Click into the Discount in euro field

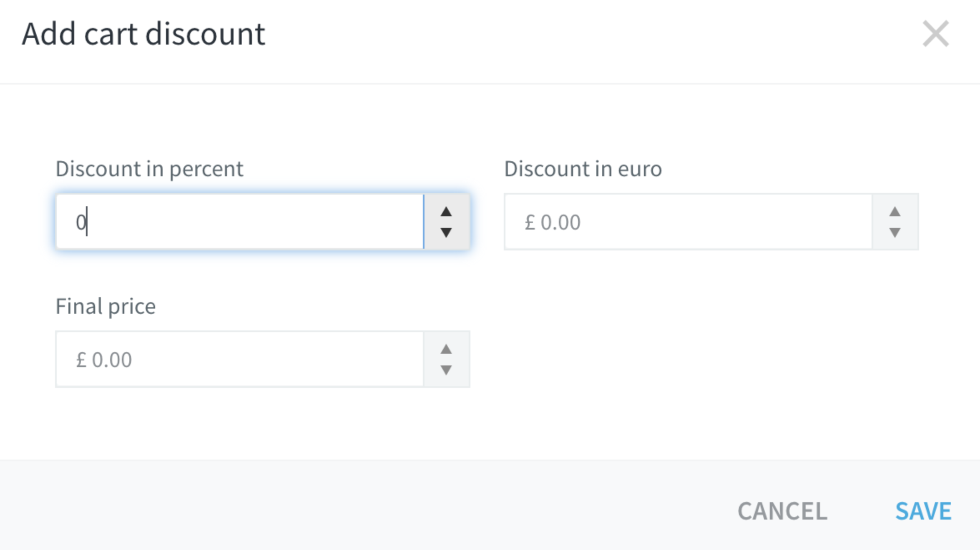(x=688, y=222)
